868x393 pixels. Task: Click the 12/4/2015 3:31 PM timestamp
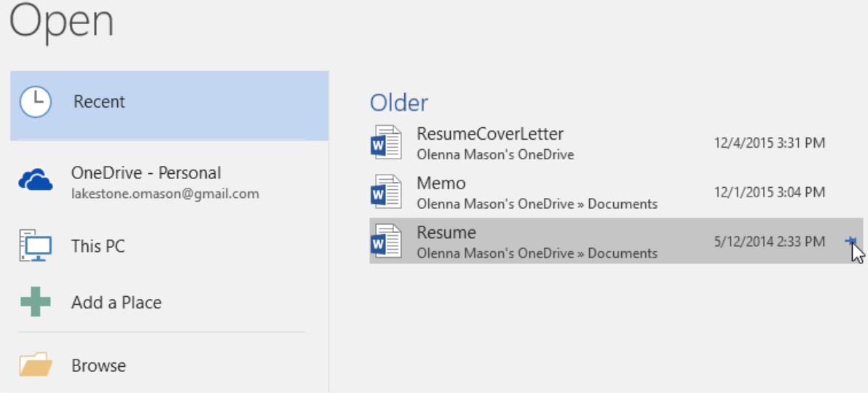coord(769,143)
